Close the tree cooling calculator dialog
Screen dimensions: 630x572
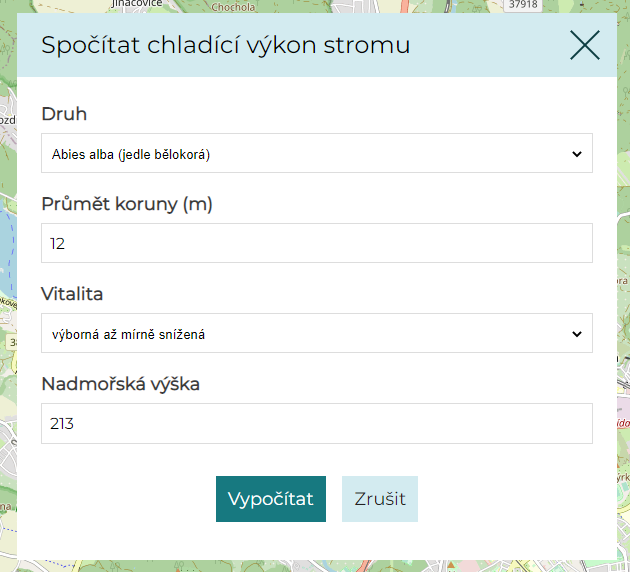coord(585,45)
